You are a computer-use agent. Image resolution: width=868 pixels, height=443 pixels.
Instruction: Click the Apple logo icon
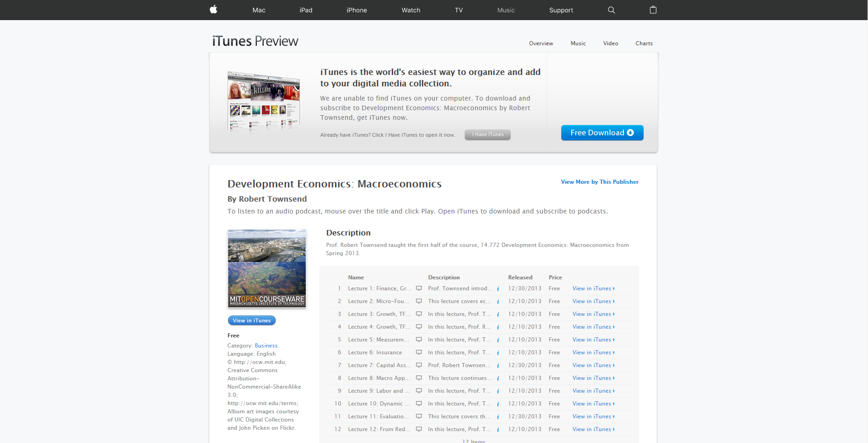tap(213, 10)
